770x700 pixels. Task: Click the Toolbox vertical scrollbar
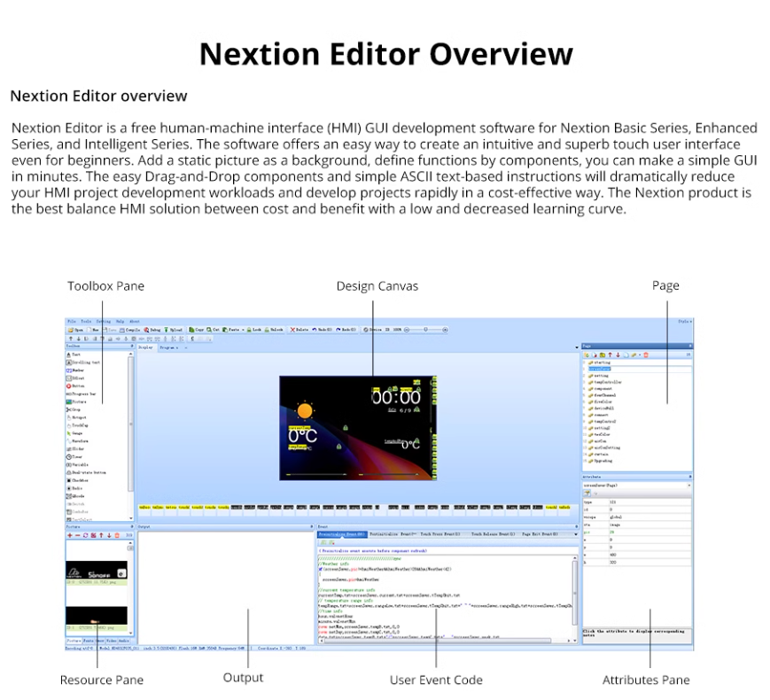[130, 424]
